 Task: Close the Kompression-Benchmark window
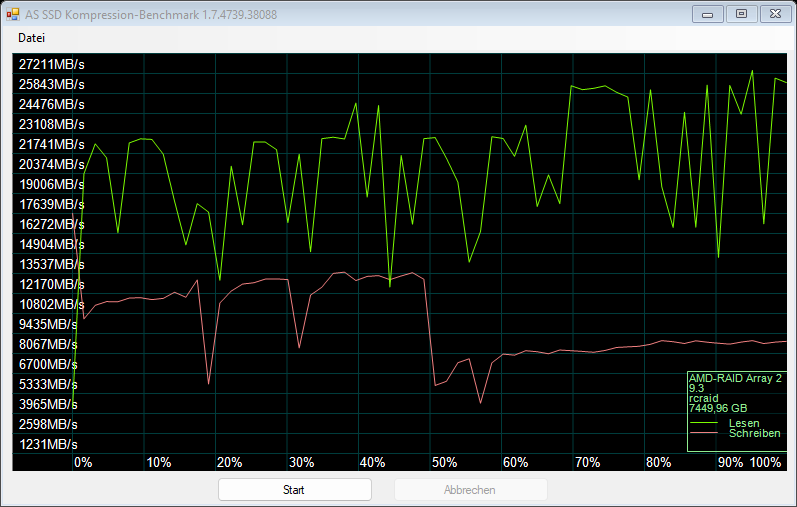tap(773, 14)
